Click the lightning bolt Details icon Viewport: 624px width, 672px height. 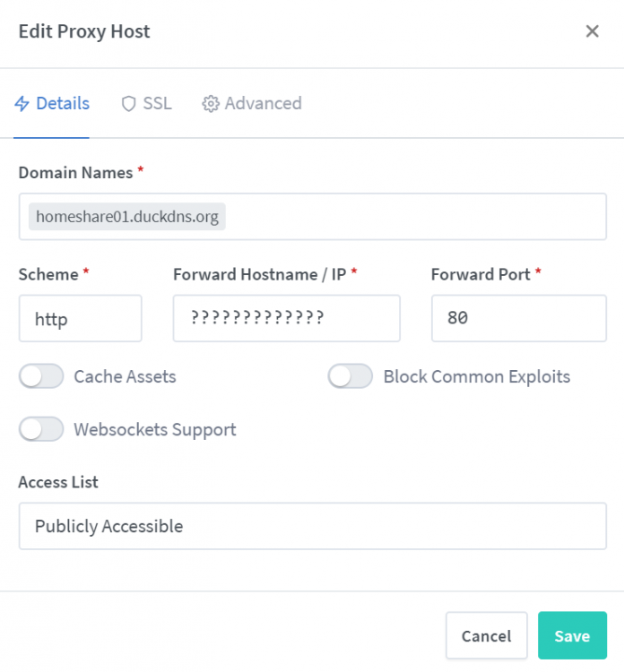pos(22,104)
